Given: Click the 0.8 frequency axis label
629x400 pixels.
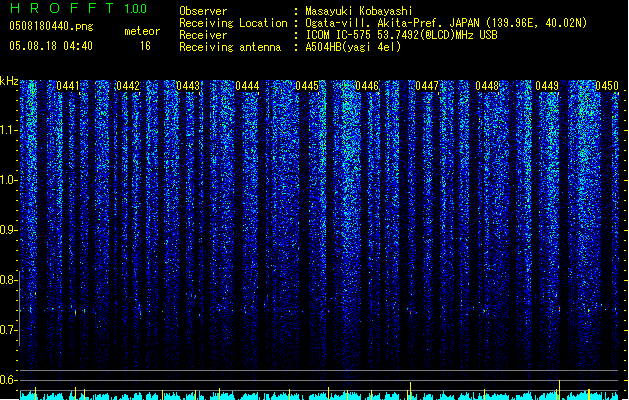Looking at the screenshot, I should pyautogui.click(x=8, y=280).
